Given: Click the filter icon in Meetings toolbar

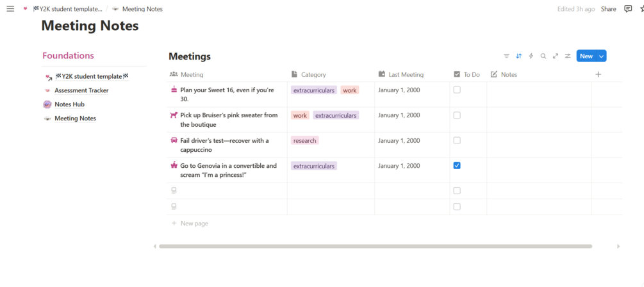Looking at the screenshot, I should (x=506, y=56).
